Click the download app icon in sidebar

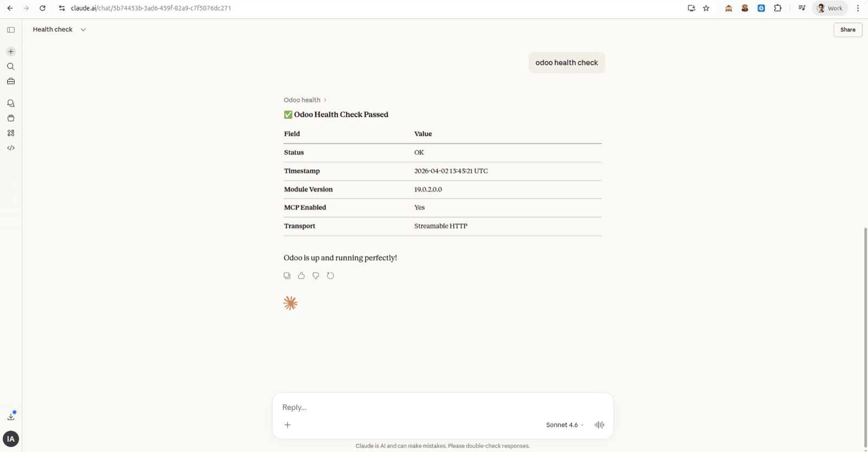(x=11, y=416)
